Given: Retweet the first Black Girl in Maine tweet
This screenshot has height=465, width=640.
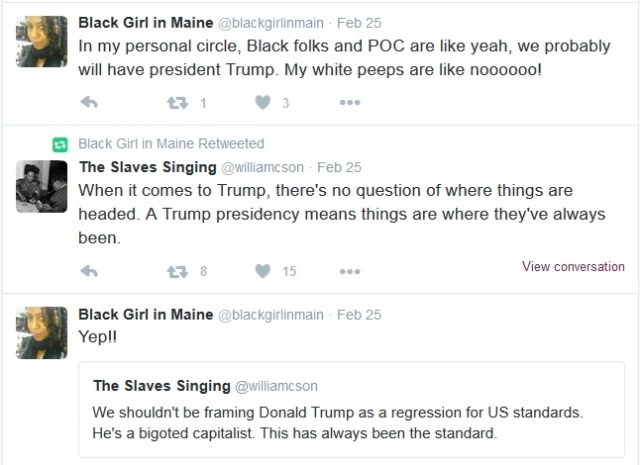Looking at the screenshot, I should coord(175,102).
